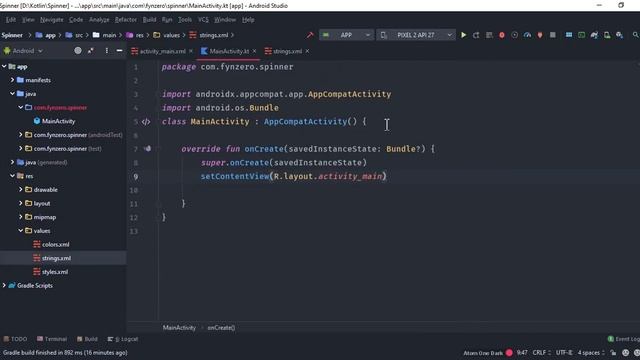This screenshot has width=640, height=360.
Task: Open the Navigate menu
Action: (x=51, y=20)
